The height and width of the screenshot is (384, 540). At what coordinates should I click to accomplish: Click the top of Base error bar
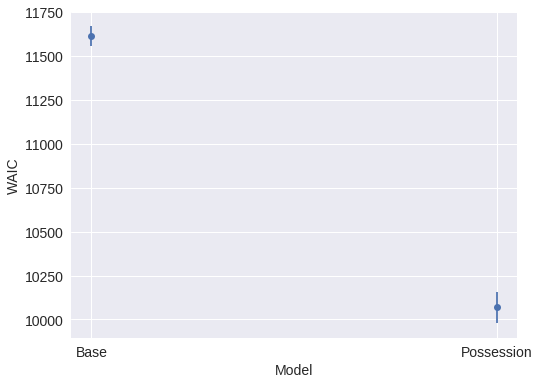(91, 27)
